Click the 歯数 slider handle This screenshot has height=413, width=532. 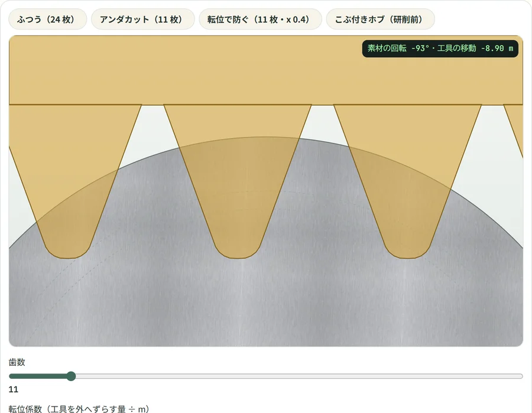[71, 376]
